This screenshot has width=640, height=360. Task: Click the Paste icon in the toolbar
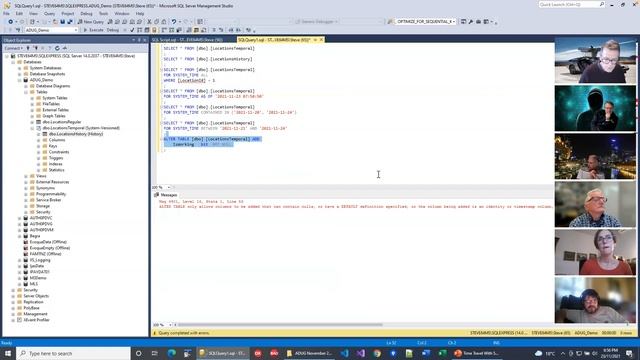pyautogui.click(x=163, y=22)
